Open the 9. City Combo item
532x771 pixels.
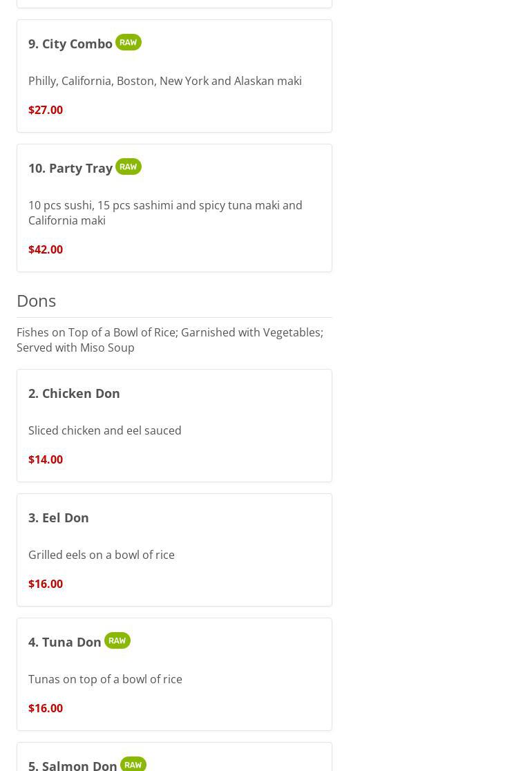(x=70, y=44)
